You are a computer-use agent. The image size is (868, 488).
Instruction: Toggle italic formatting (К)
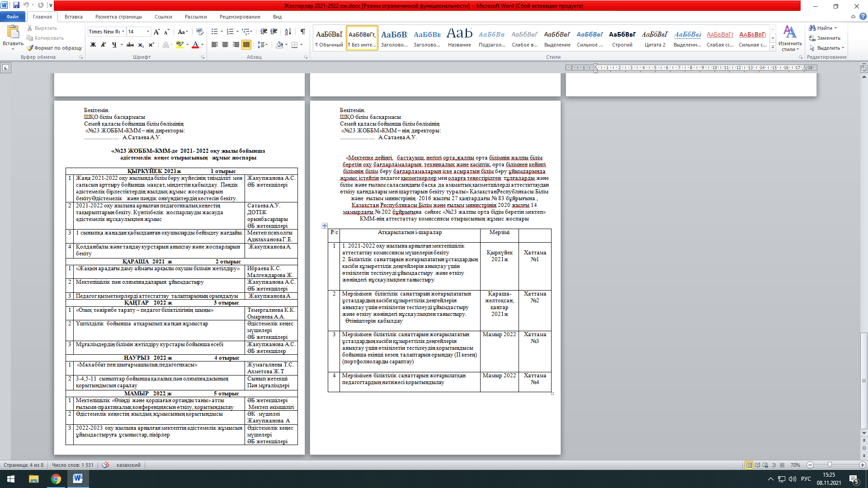pos(104,45)
